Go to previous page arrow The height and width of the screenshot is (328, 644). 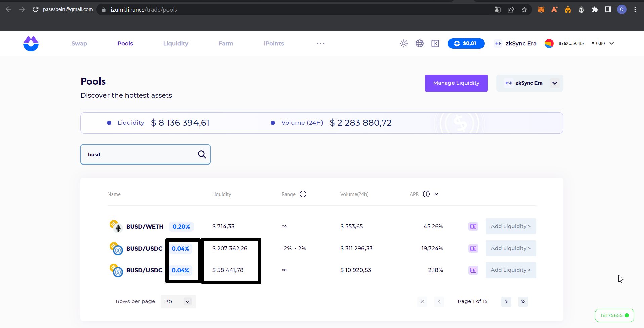coord(439,302)
